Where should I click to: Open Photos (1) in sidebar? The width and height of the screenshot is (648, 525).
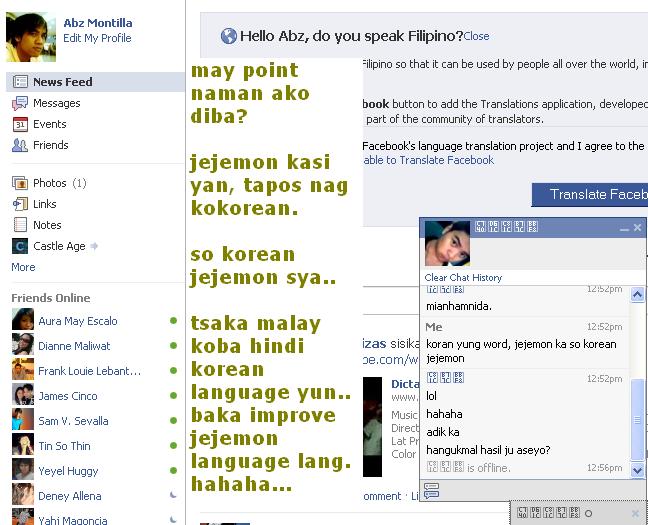point(60,183)
